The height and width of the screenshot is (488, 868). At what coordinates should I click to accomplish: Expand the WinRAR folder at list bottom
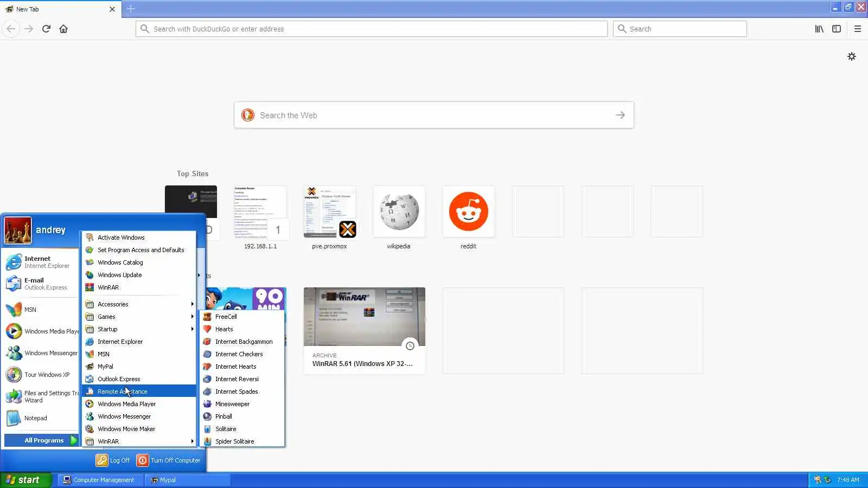point(139,441)
